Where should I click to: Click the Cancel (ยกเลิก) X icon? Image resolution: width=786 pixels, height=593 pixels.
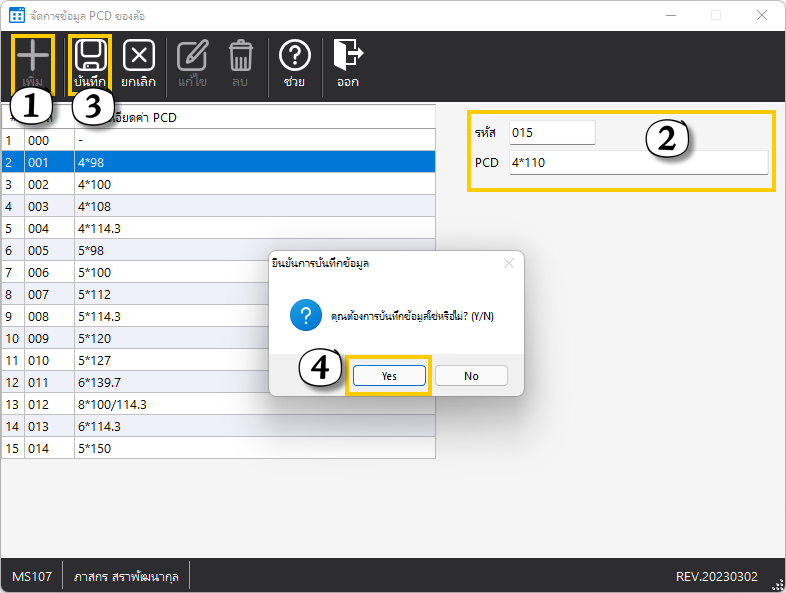tap(138, 56)
